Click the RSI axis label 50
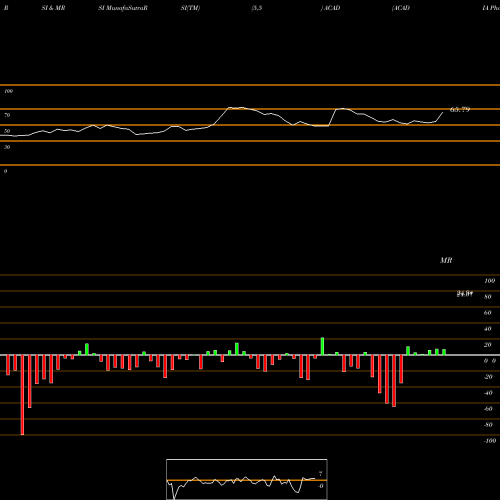This screenshot has width=500, height=500. point(7,131)
